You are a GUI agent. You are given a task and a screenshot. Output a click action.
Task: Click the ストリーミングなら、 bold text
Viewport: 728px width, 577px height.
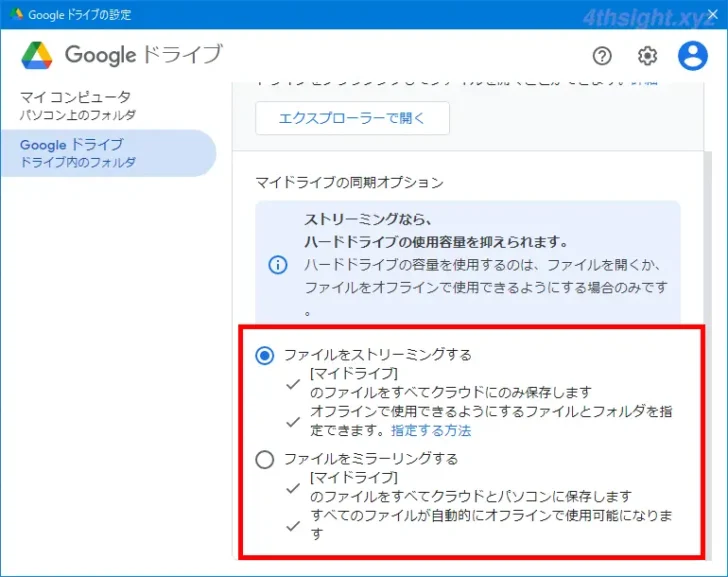pyautogui.click(x=368, y=219)
